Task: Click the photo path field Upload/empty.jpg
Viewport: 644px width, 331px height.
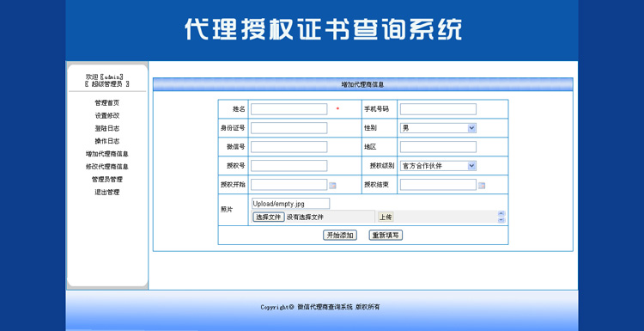Action: pyautogui.click(x=290, y=204)
